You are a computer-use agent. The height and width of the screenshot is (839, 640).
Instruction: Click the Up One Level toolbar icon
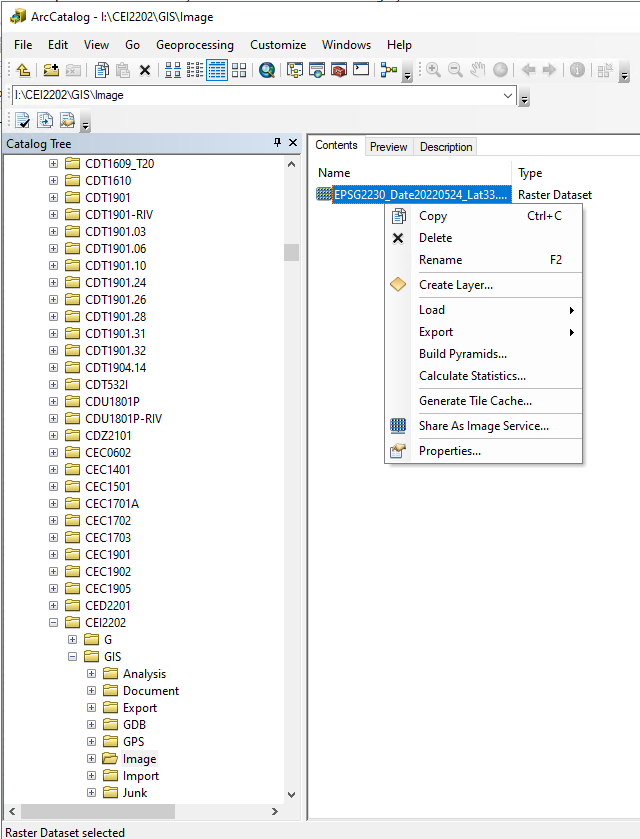tap(23, 70)
